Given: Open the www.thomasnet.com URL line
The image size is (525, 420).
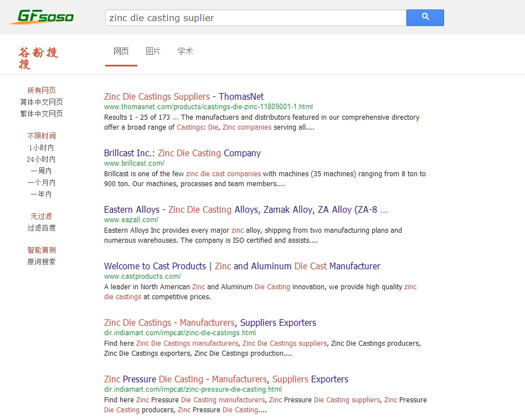Looking at the screenshot, I should [208, 107].
